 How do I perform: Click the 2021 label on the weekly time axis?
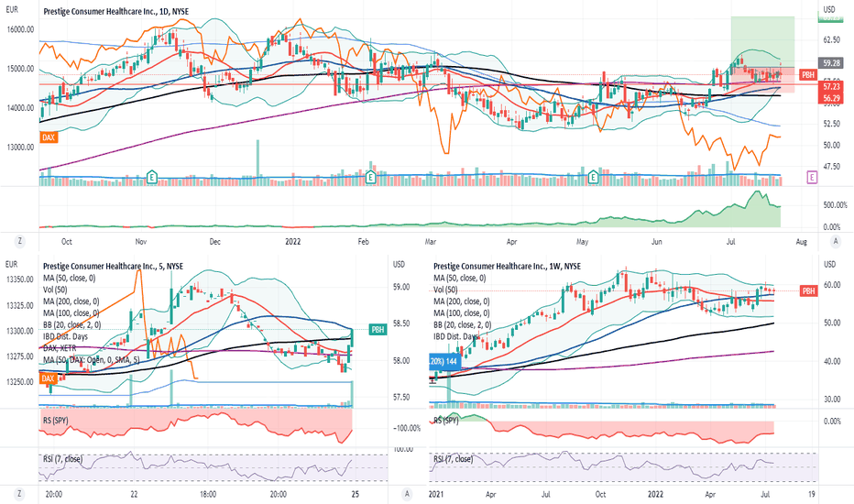tap(437, 494)
